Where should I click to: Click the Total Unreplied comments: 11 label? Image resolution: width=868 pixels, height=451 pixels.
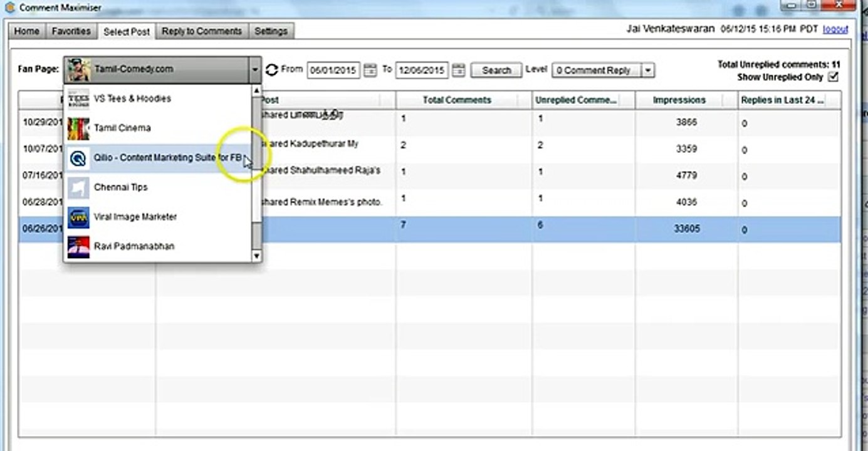779,65
